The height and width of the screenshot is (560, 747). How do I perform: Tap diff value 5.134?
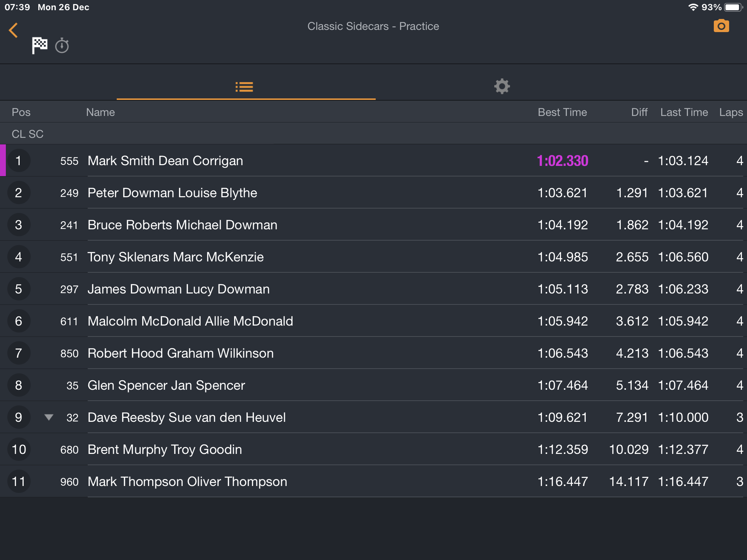(632, 385)
